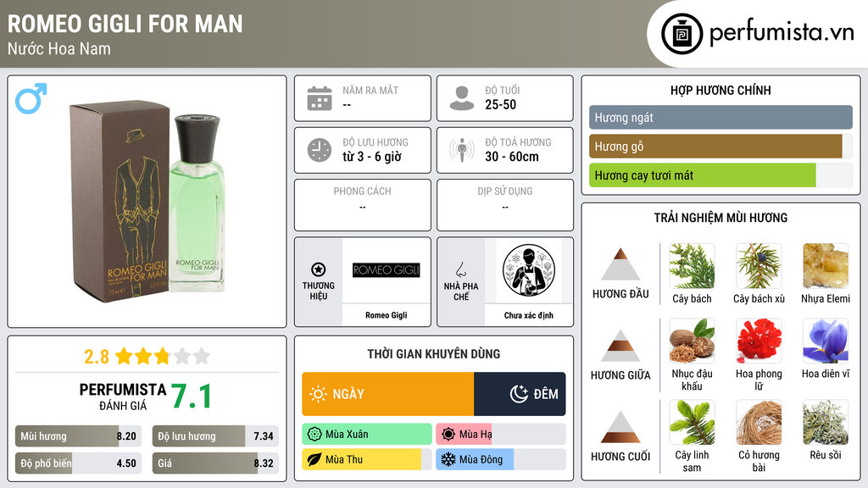Click the Hợp hương chính heading

tap(721, 90)
